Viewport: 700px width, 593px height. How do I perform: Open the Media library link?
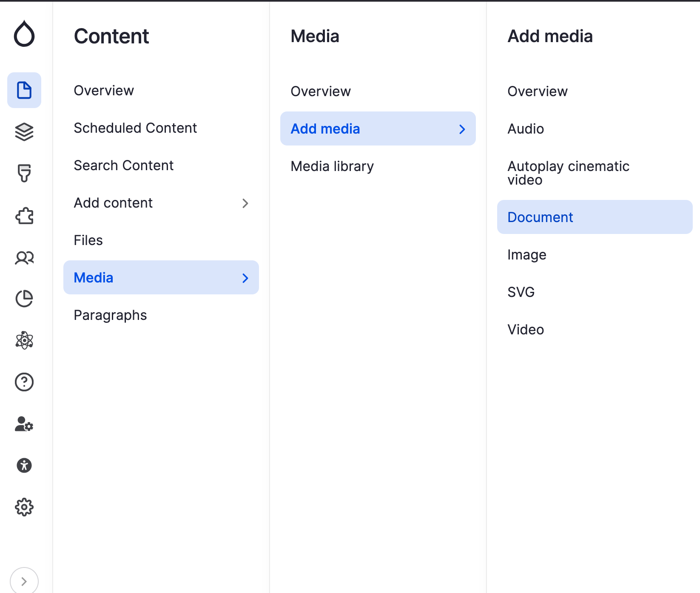pyautogui.click(x=332, y=166)
